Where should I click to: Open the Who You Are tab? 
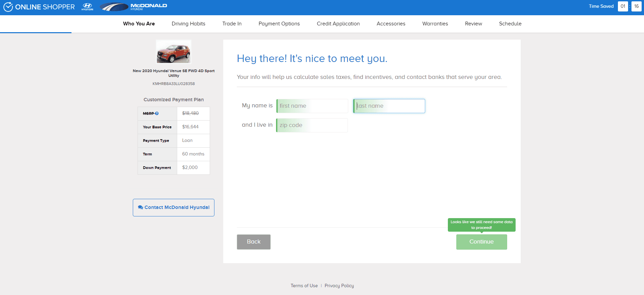(x=139, y=24)
